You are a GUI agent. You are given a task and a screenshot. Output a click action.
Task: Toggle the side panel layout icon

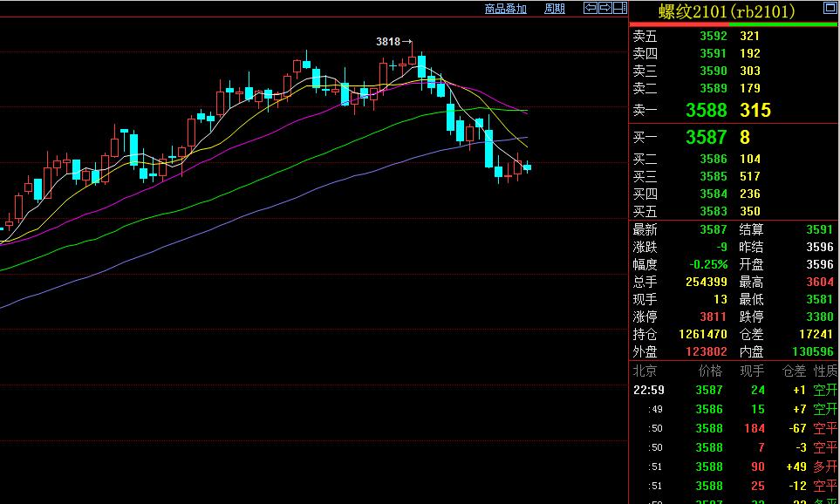(618, 8)
